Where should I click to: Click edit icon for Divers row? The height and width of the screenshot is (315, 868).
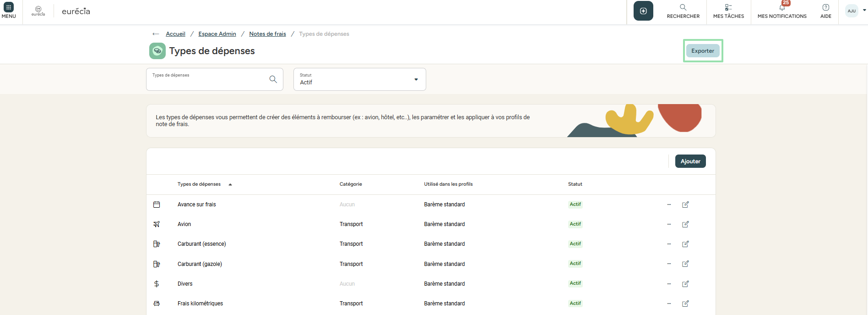[x=685, y=284]
